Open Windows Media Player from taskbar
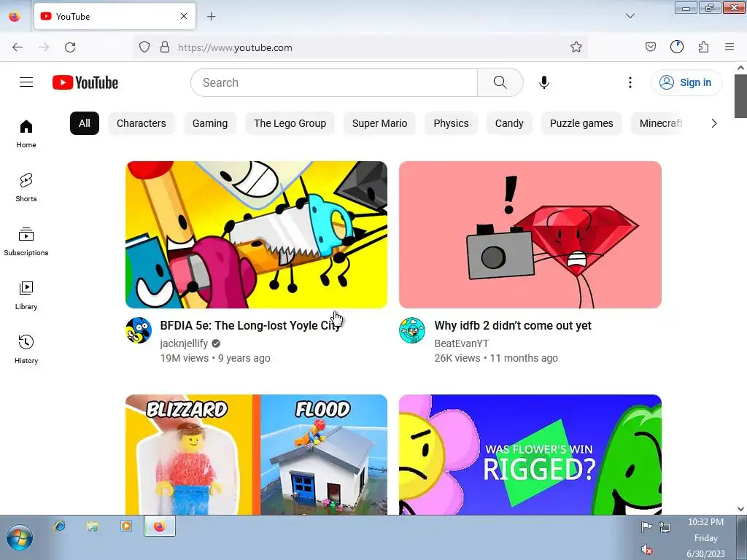Viewport: 747px width, 560px height. pyautogui.click(x=126, y=526)
